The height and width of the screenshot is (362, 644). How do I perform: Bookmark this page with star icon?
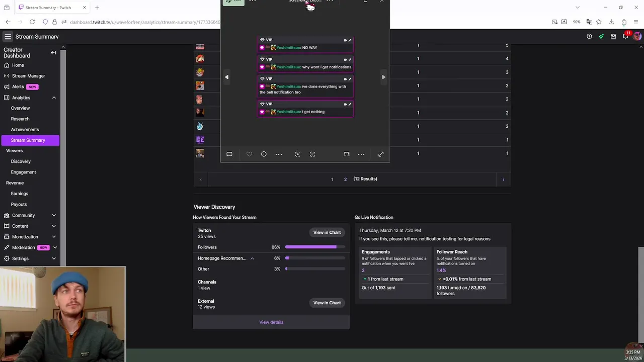click(x=599, y=22)
